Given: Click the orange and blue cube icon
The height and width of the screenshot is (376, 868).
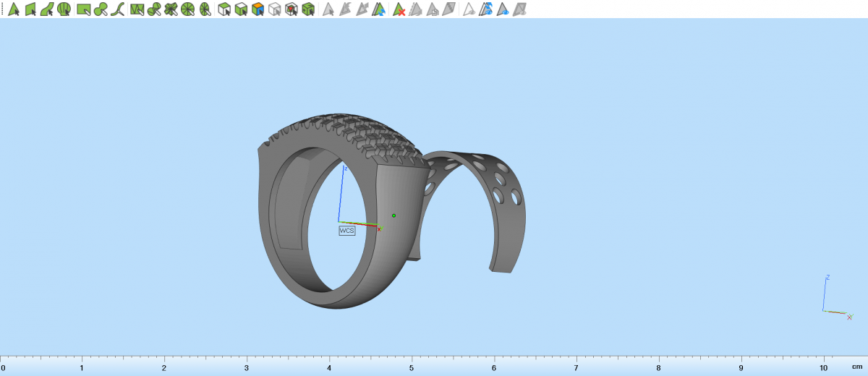Looking at the screenshot, I should coord(258,9).
